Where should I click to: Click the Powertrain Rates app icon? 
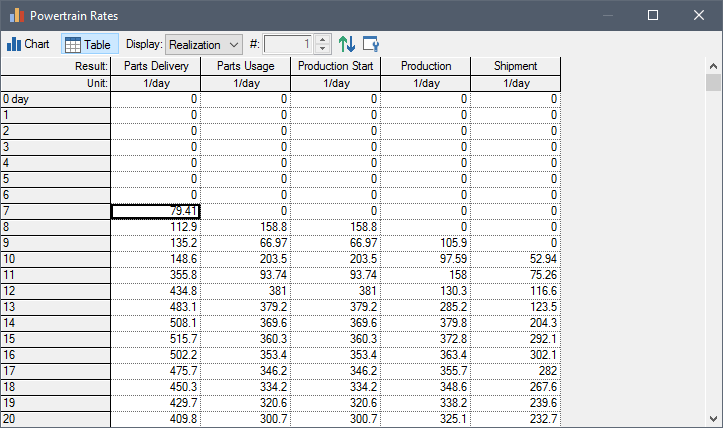[14, 15]
